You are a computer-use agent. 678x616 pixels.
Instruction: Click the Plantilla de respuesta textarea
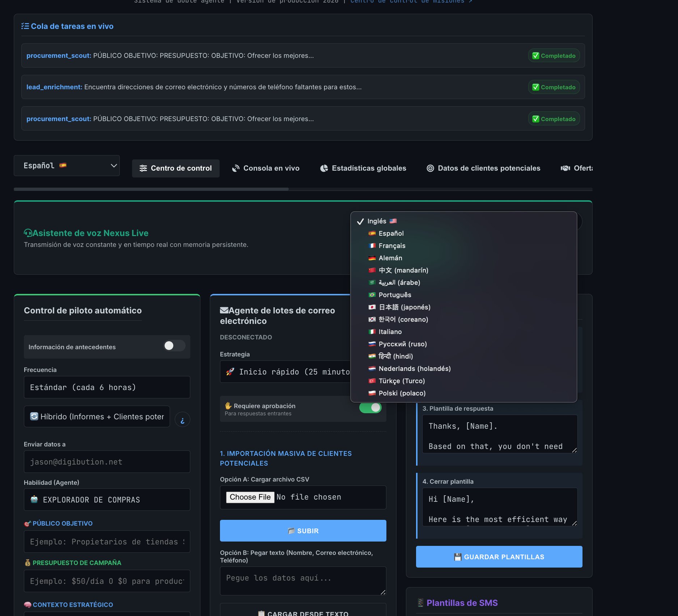[x=500, y=434]
